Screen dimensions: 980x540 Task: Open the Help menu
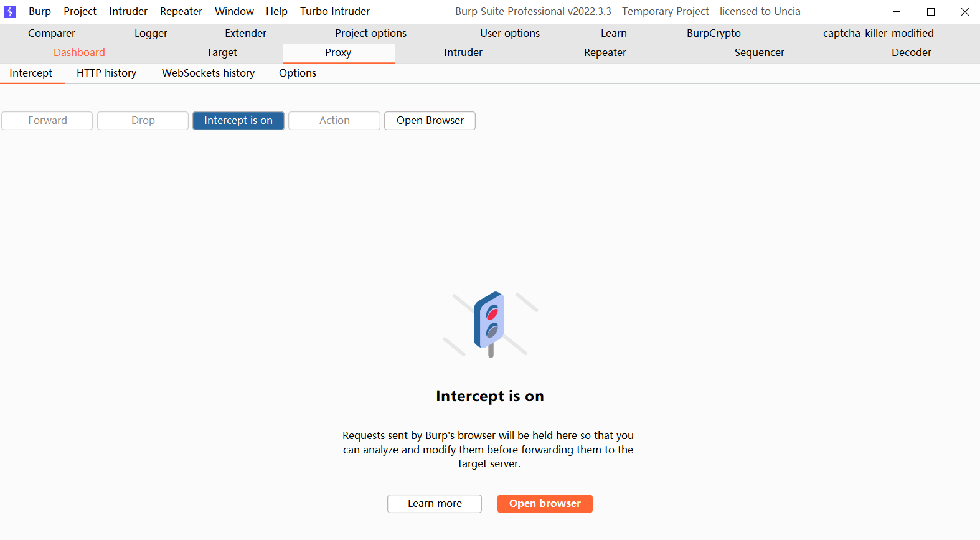point(276,11)
